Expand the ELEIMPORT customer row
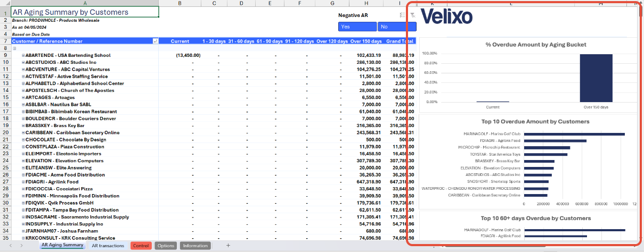 coord(23,154)
